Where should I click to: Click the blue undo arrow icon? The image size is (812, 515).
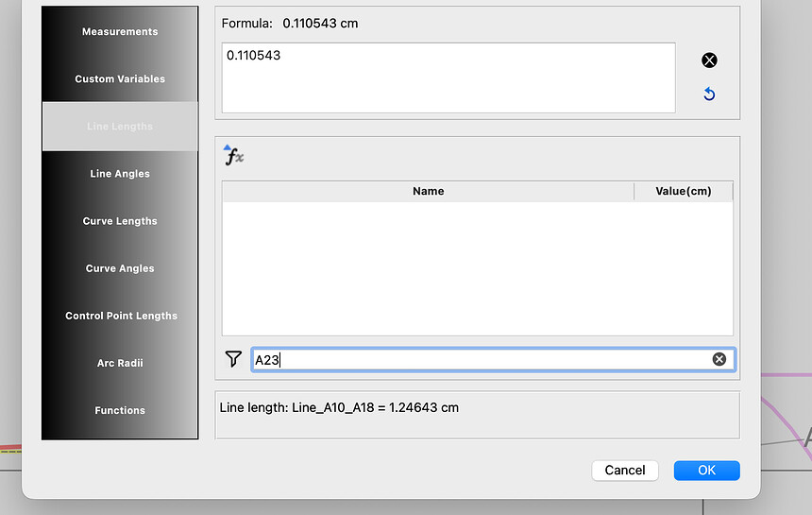click(x=709, y=94)
